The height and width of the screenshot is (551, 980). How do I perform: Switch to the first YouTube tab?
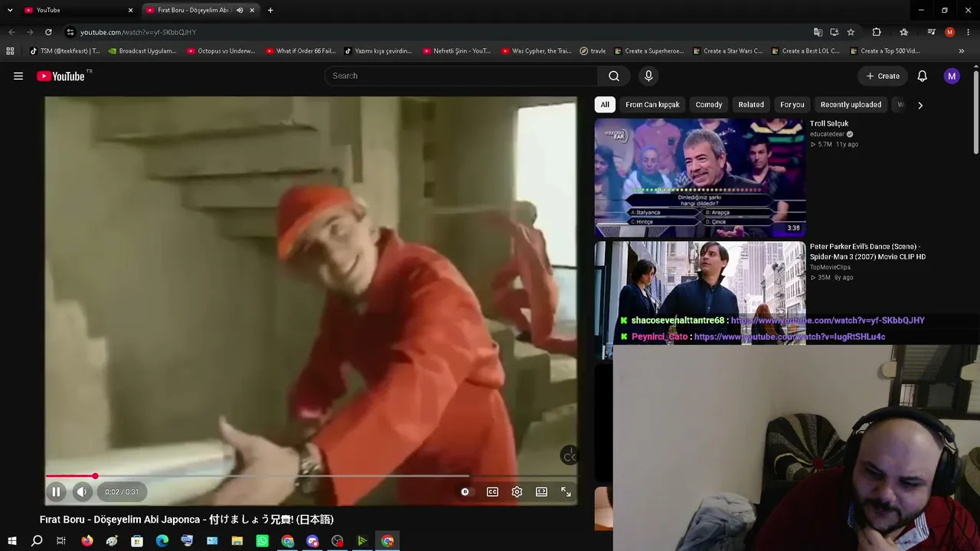click(x=78, y=10)
